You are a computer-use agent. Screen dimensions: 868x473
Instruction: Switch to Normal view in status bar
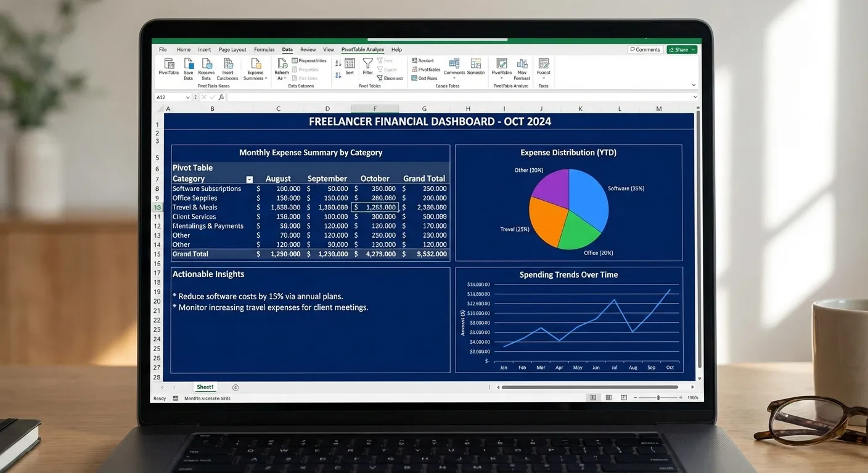click(x=593, y=398)
